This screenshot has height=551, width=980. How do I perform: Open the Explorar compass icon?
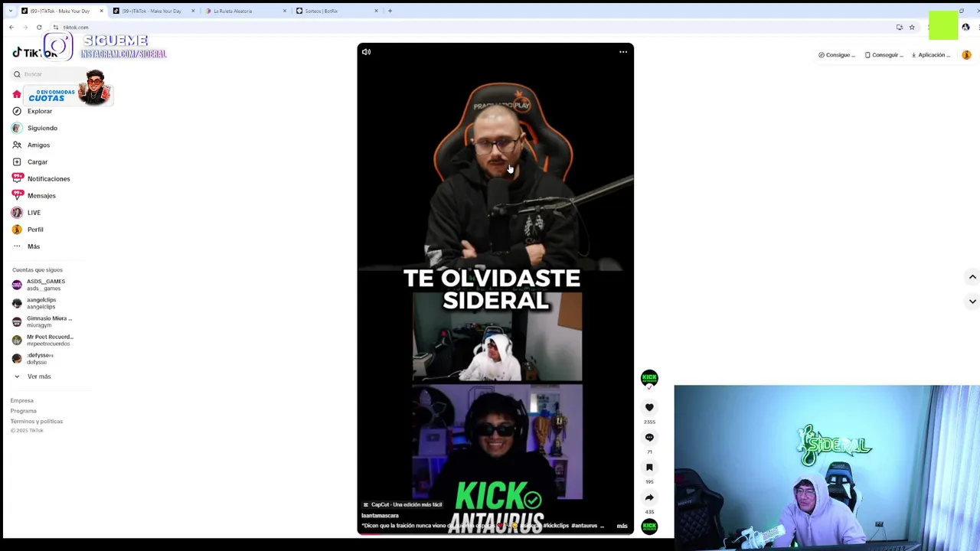[17, 111]
